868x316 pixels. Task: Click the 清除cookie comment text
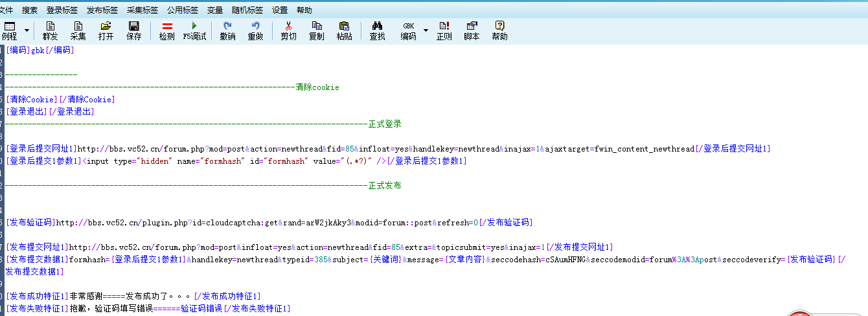tap(317, 87)
